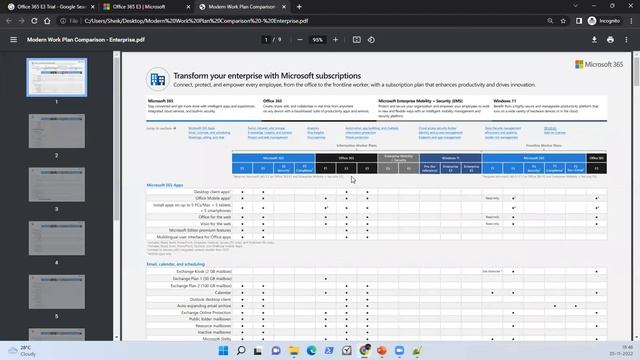The width and height of the screenshot is (640, 360).
Task: Navigate back in browser
Action: tap(9, 21)
